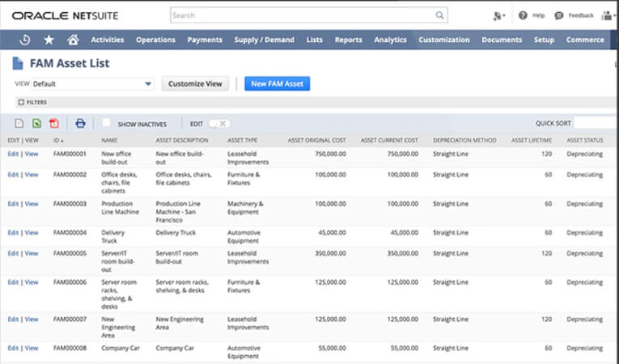Open the Help icon
The image size is (619, 364).
click(524, 15)
